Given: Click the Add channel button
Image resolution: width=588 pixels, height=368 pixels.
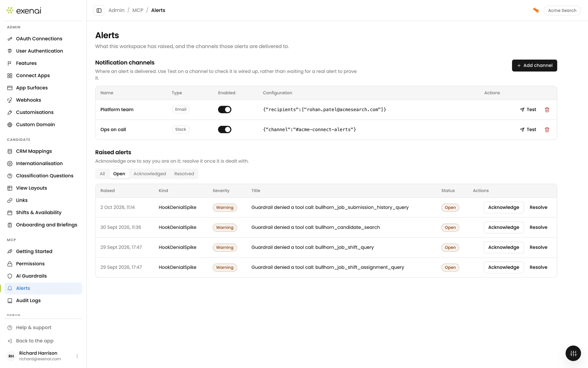Looking at the screenshot, I should coord(534,66).
